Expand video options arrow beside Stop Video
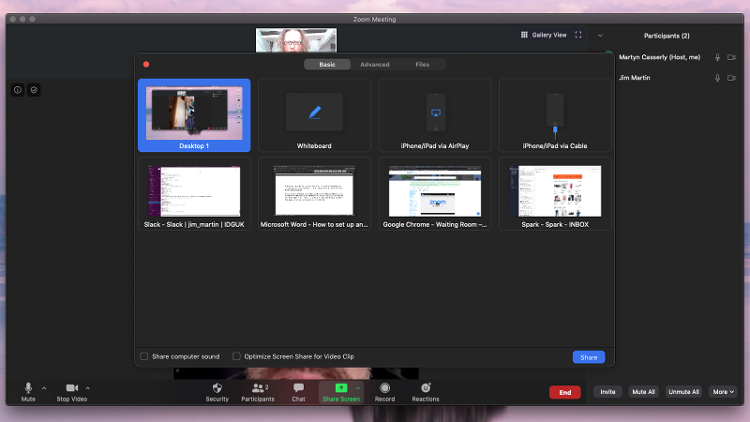750x422 pixels. (x=88, y=388)
